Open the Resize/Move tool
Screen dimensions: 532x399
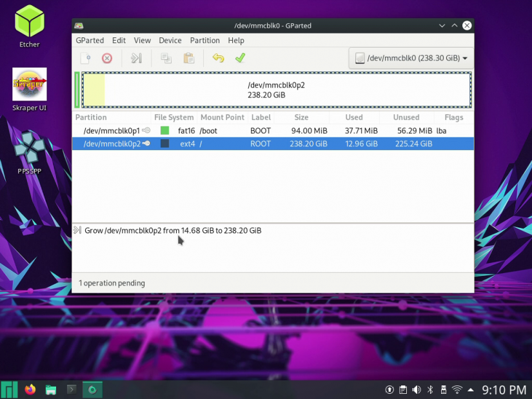pyautogui.click(x=136, y=58)
